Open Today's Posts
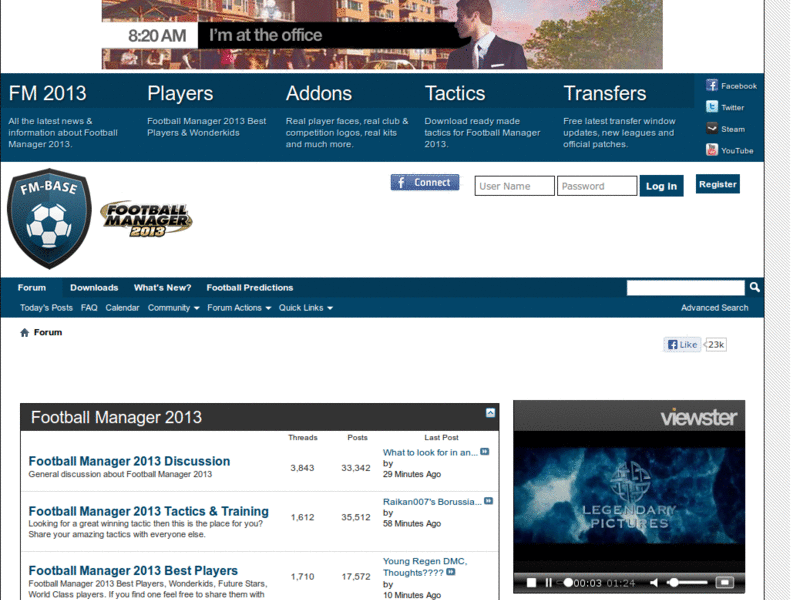The image size is (800, 600). [x=46, y=308]
